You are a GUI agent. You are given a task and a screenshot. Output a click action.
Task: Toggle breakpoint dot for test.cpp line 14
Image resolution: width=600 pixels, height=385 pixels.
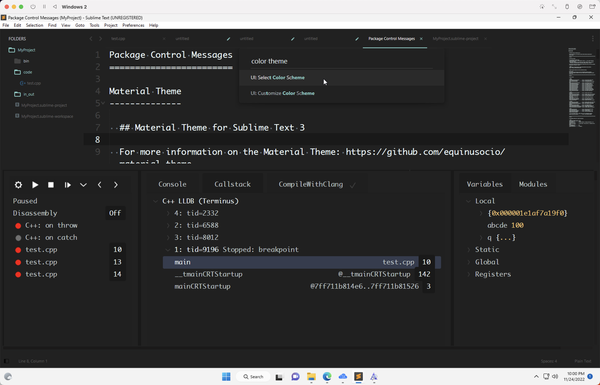pos(18,274)
